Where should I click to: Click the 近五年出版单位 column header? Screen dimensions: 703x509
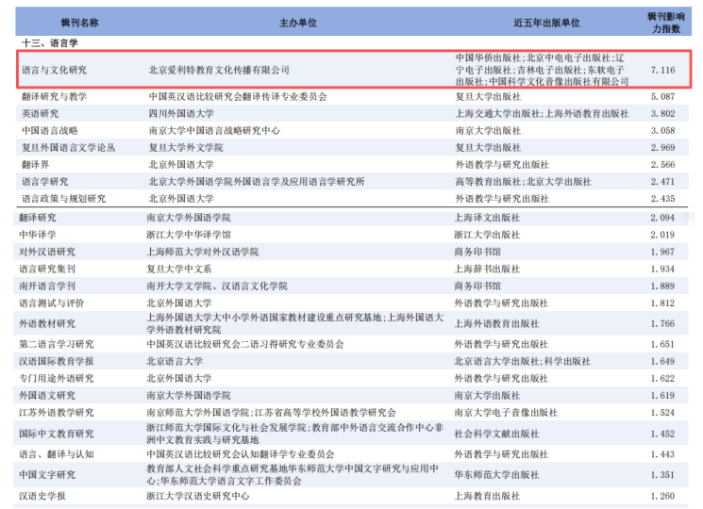[546, 23]
